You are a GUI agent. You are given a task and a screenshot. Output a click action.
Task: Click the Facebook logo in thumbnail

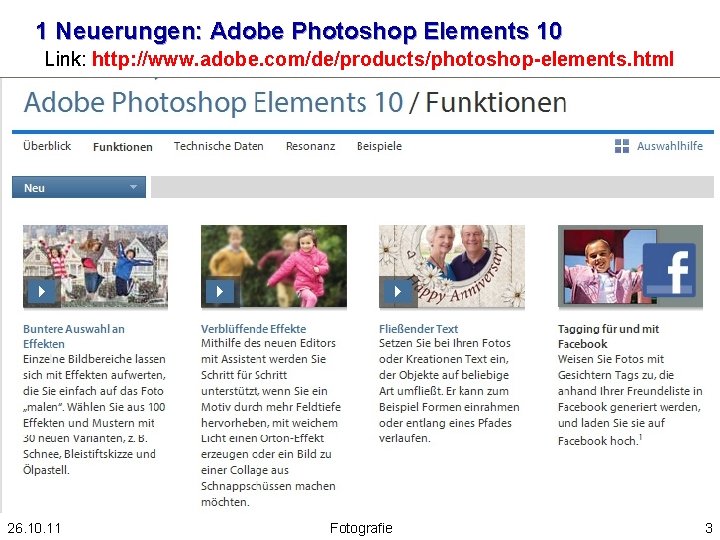pyautogui.click(x=669, y=270)
